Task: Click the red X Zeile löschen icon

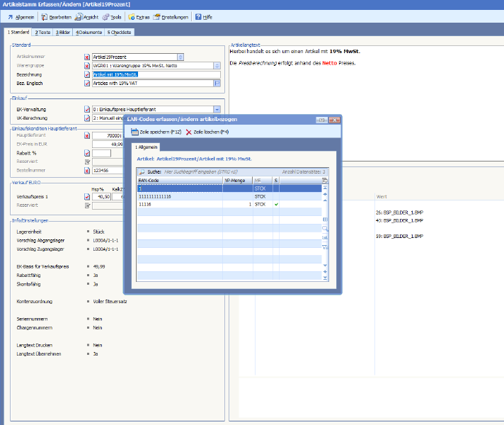Action: [188, 132]
